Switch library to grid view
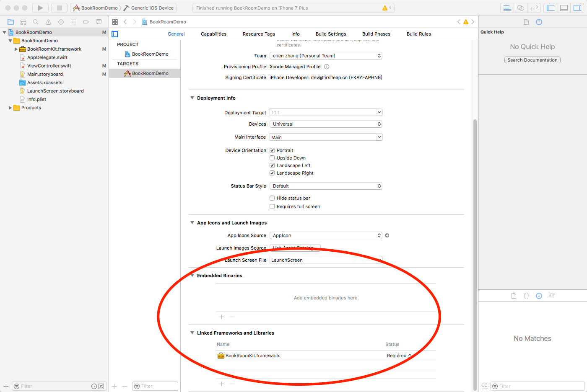Viewport: 587px width, 392px height. (484, 386)
